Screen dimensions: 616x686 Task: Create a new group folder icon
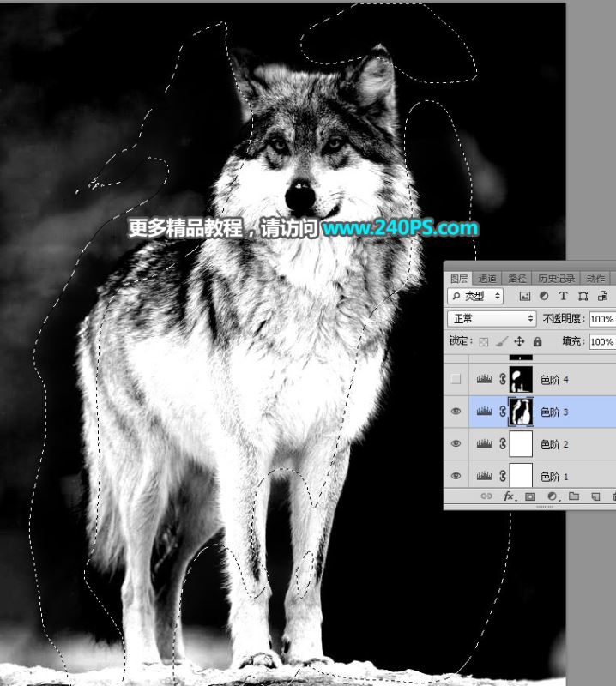pyautogui.click(x=574, y=496)
